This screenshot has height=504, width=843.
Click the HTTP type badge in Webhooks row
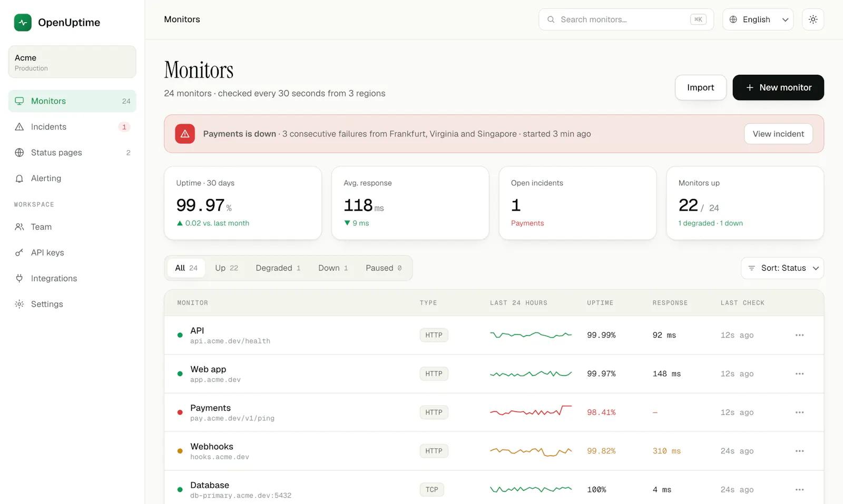(434, 451)
